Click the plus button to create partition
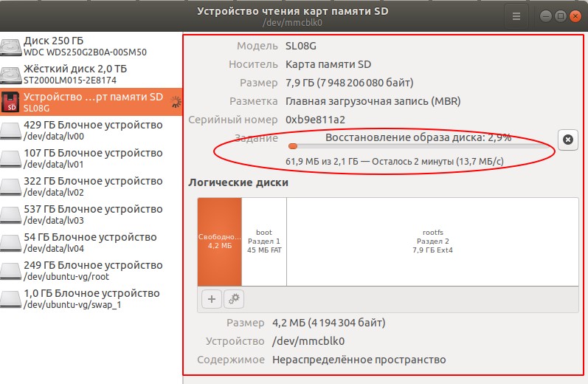The height and width of the screenshot is (384, 588). tap(211, 299)
